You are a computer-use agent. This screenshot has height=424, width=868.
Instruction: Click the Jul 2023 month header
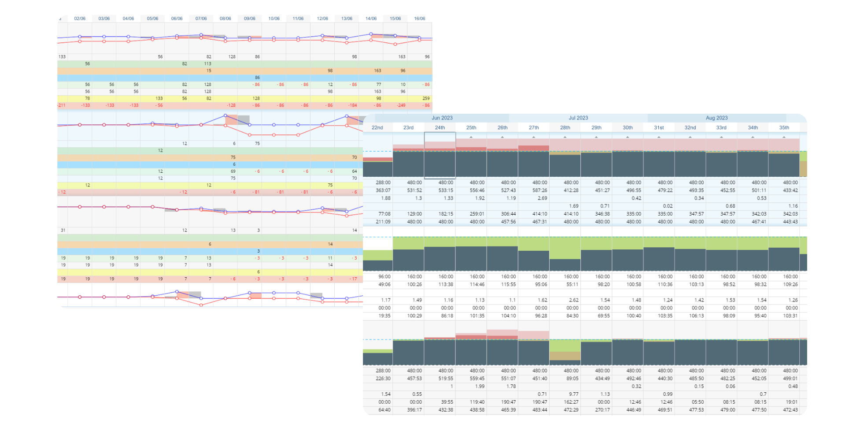point(578,118)
